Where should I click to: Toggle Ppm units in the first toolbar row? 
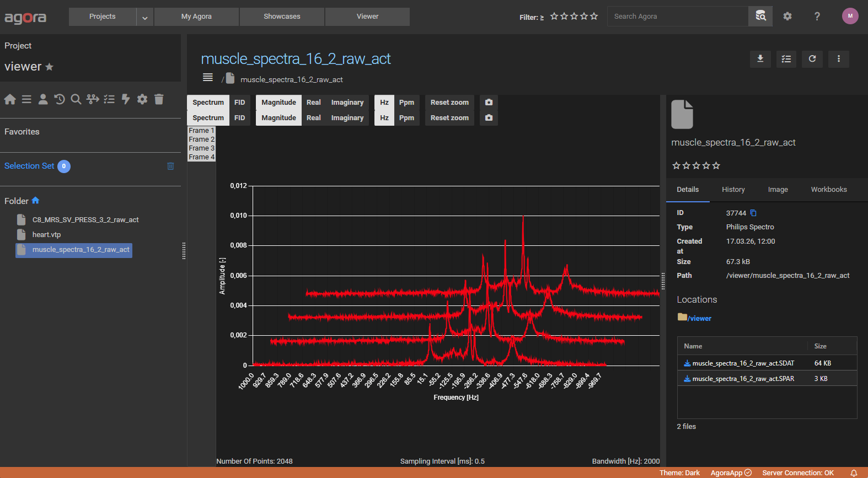coord(406,103)
